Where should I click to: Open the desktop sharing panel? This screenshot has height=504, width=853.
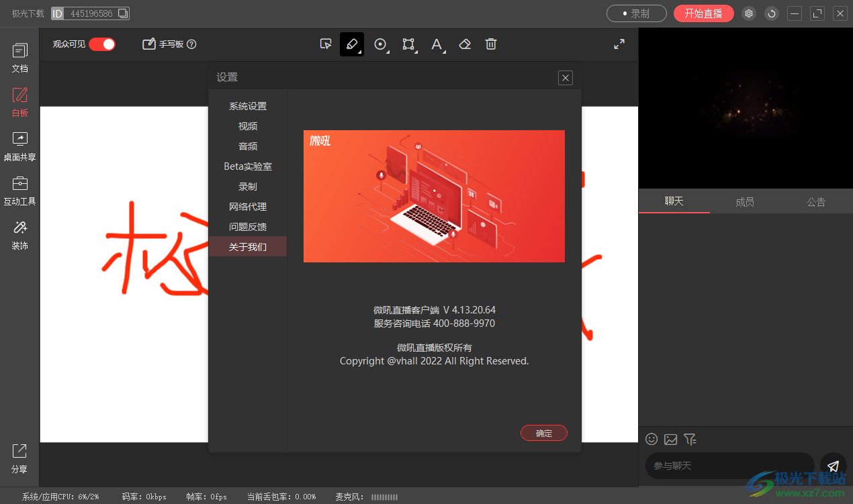(20, 147)
